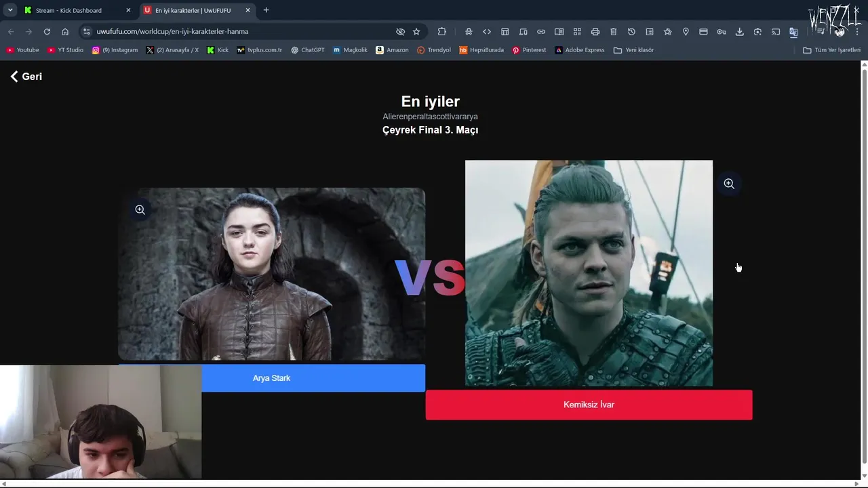Select the Arya Stark picture
868x488 pixels.
[x=272, y=274]
